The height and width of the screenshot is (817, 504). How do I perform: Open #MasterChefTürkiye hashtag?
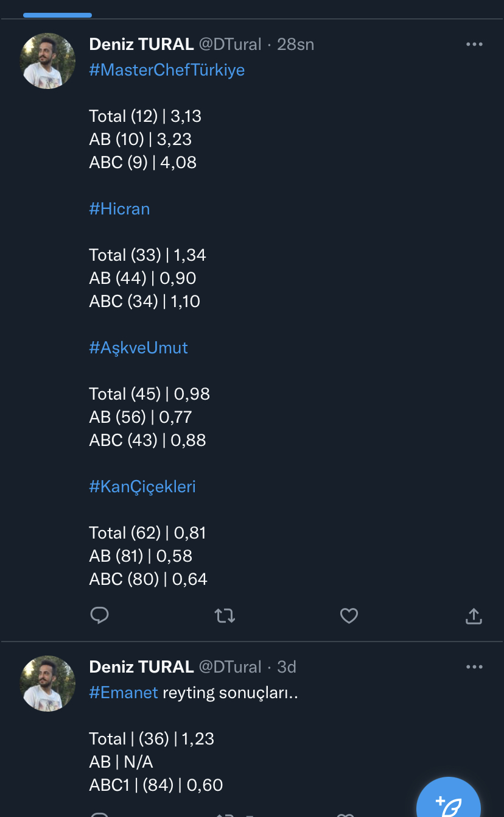[167, 70]
